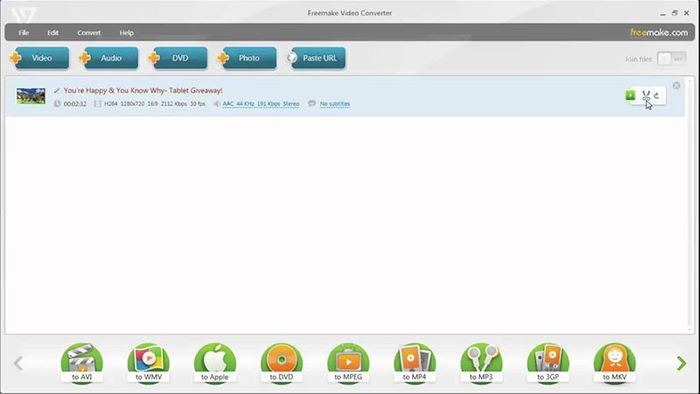
Task: Click the speaker icon before AAC
Action: click(217, 104)
